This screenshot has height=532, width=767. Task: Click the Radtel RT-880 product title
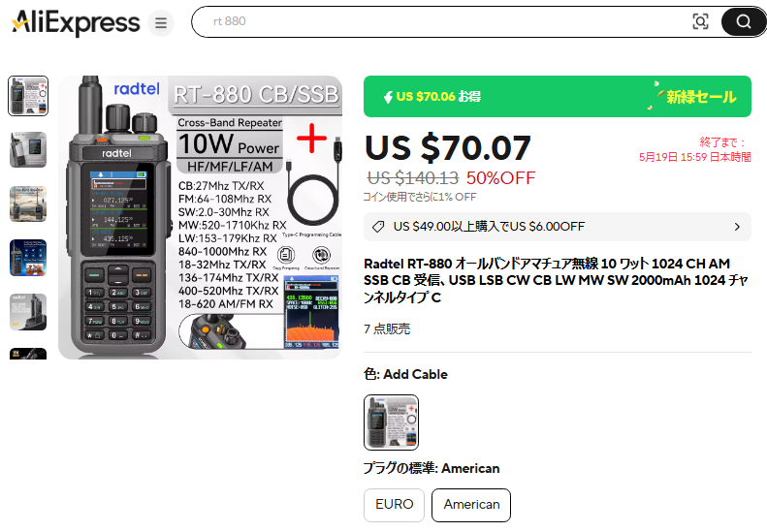(x=556, y=280)
